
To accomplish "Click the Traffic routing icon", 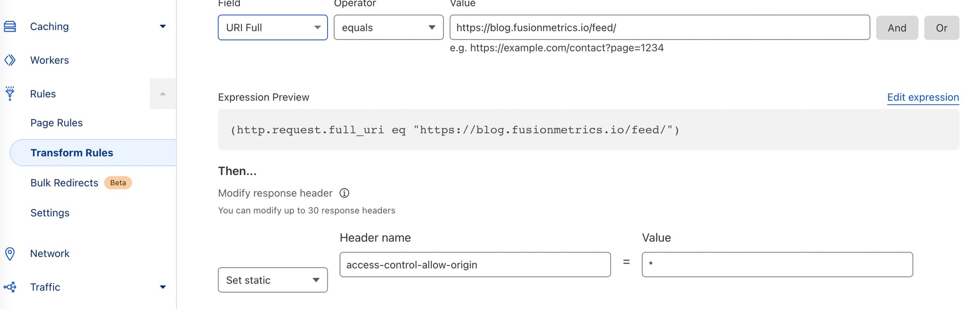I will (10, 287).
